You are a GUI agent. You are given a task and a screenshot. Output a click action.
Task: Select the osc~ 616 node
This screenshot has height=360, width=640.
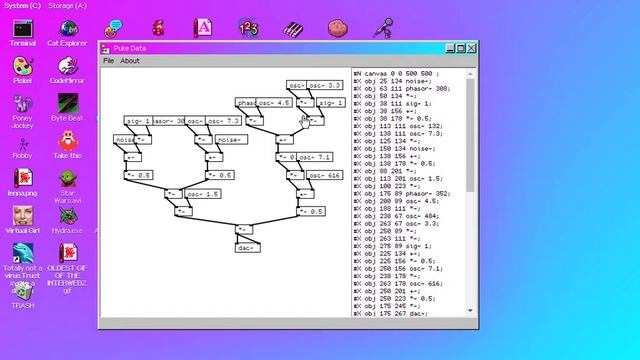click(324, 176)
